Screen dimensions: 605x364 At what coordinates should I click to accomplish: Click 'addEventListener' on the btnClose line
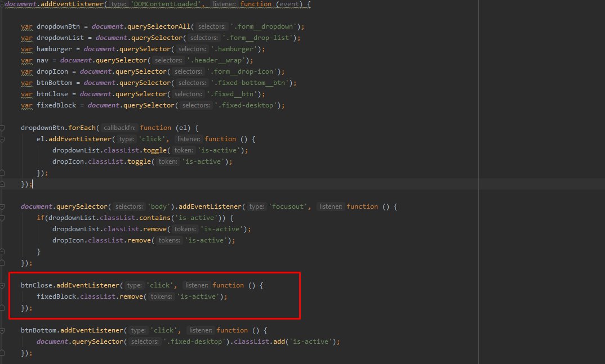click(x=88, y=285)
